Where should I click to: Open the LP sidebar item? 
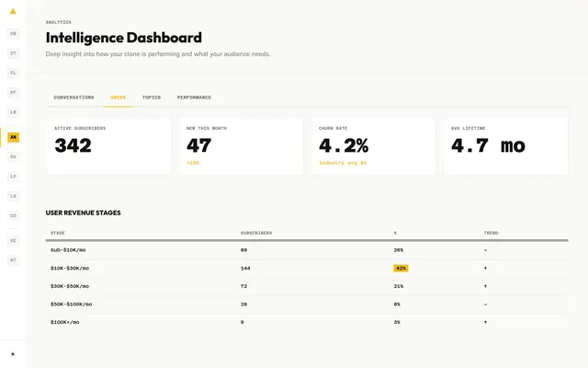click(13, 177)
